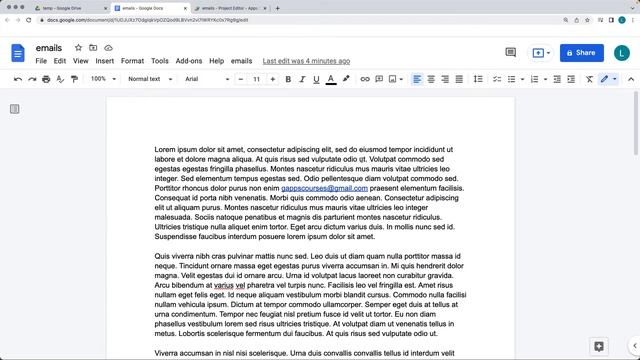Hide the menus with the collapse chevron
Image resolution: width=640 pixels, height=360 pixels.
631,79
